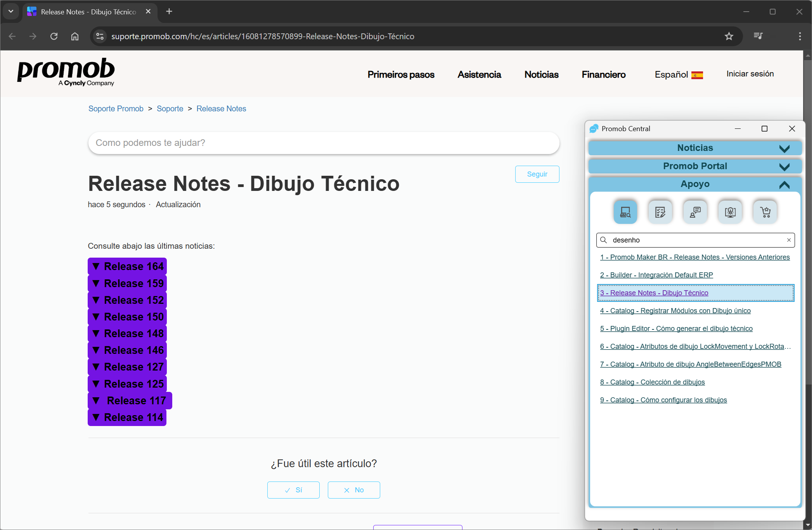812x530 pixels.
Task: Open the Financiero menu
Action: (x=603, y=74)
